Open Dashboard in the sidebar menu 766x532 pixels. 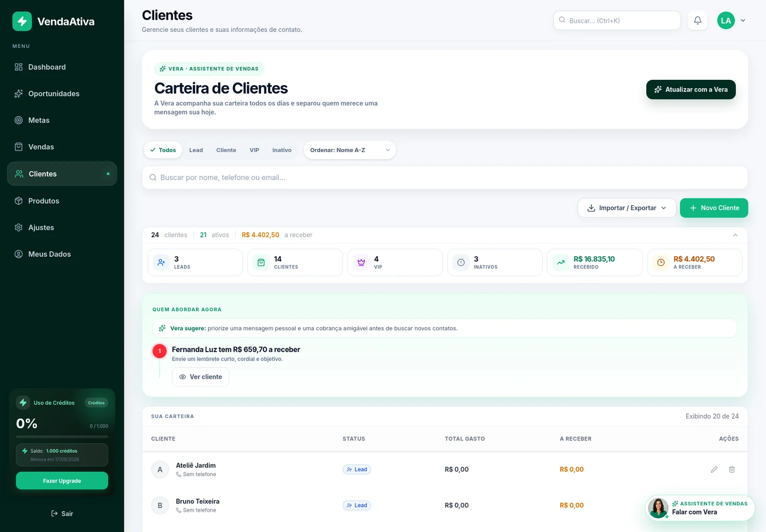click(62, 67)
